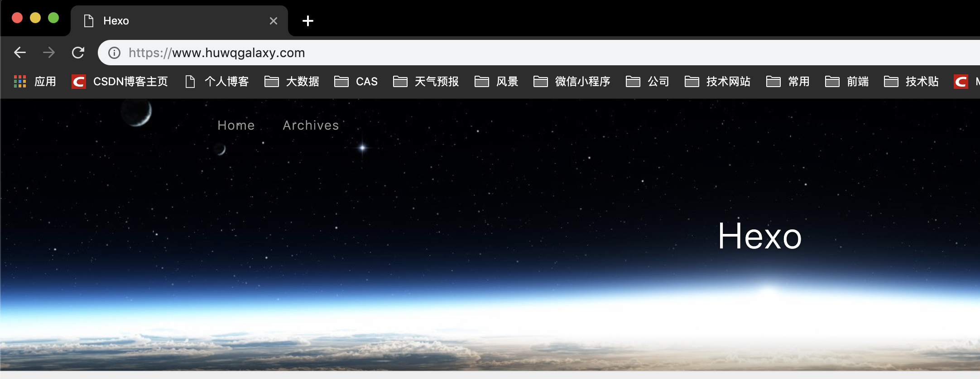Image resolution: width=980 pixels, height=379 pixels.
Task: Open the CAS bookmark folder
Action: tap(356, 82)
